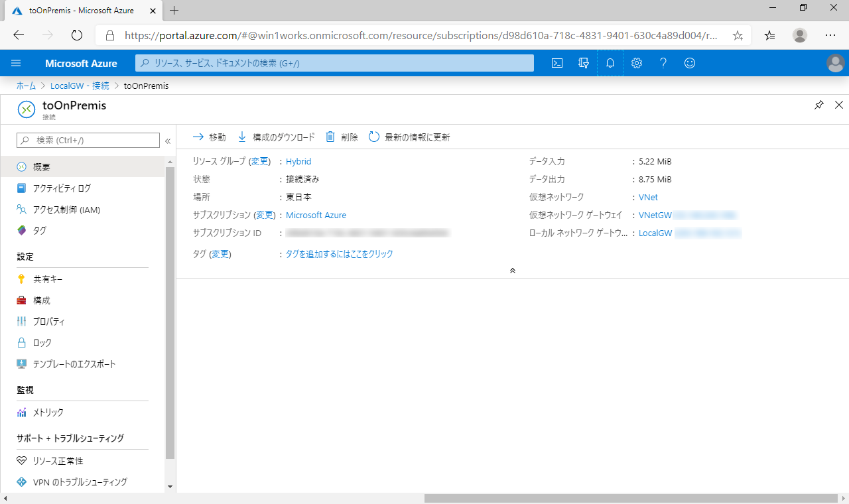
Task: Open テンプレートのエクスポート in the side menu
Action: (83, 364)
